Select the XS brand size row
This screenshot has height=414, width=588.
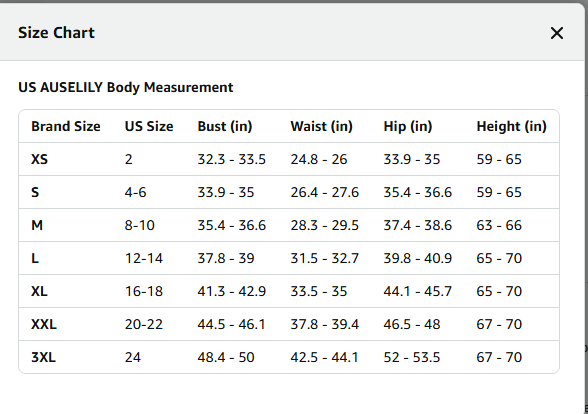(289, 159)
